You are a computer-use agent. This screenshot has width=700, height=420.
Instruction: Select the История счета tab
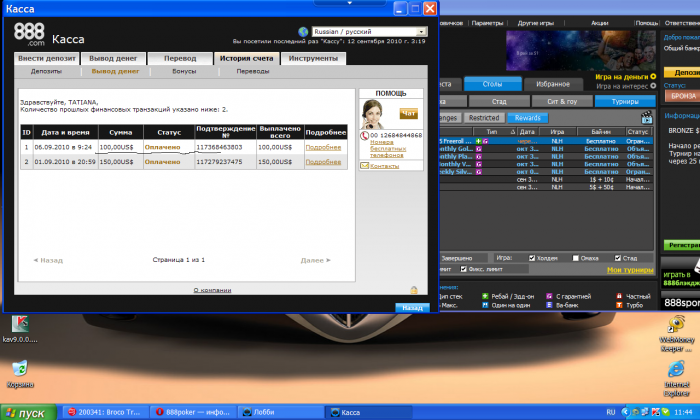pyautogui.click(x=246, y=58)
